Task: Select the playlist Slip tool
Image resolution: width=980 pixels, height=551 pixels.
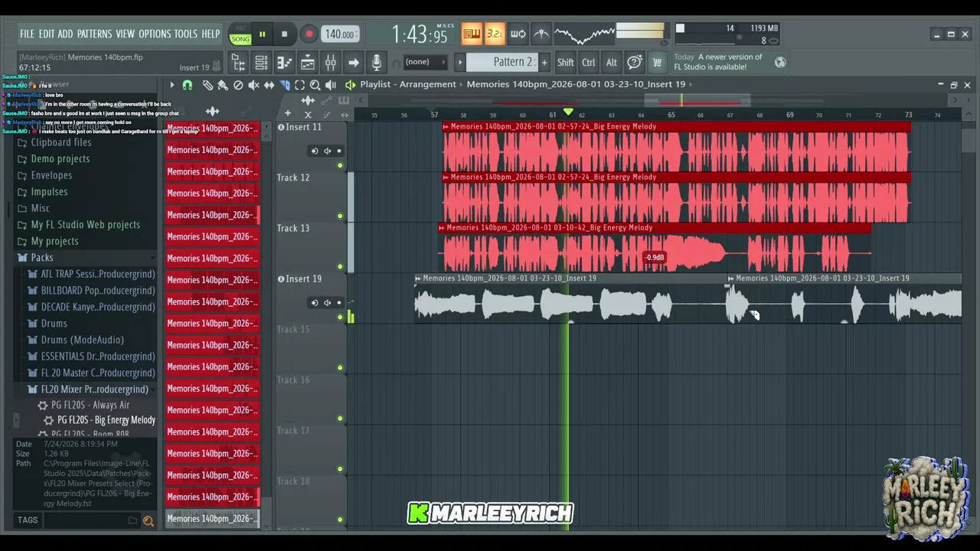Action: click(x=269, y=85)
